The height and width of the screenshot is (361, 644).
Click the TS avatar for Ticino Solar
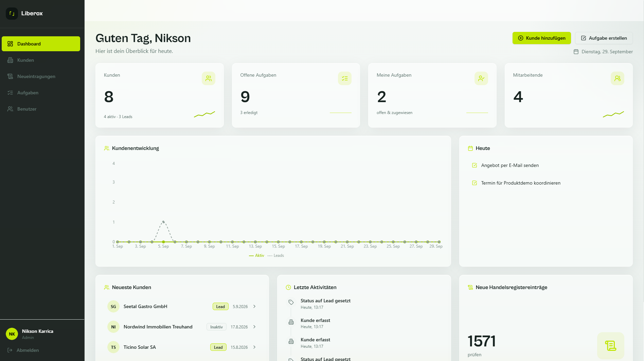(x=113, y=347)
